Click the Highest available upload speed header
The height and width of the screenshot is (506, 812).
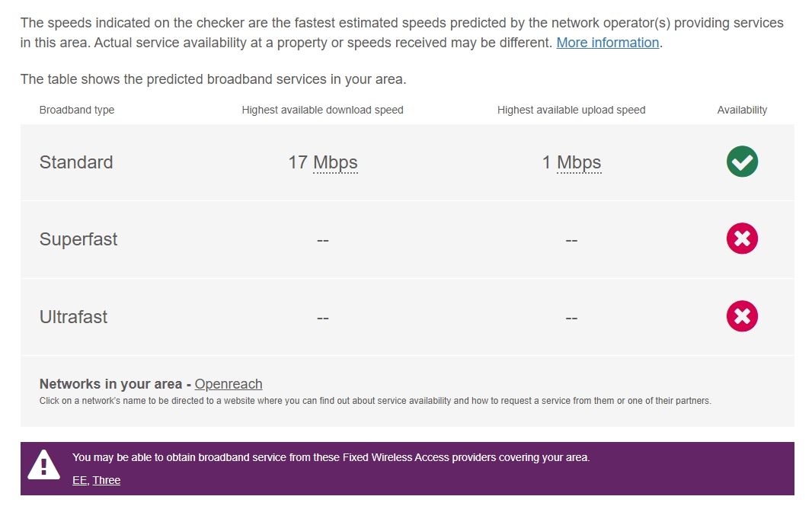coord(571,110)
